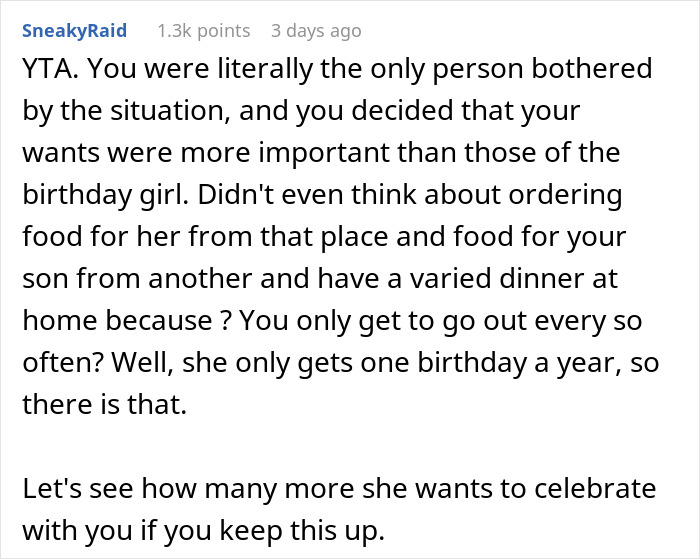Click the line starting 'by the situation'
700x559 pixels.
[301, 111]
